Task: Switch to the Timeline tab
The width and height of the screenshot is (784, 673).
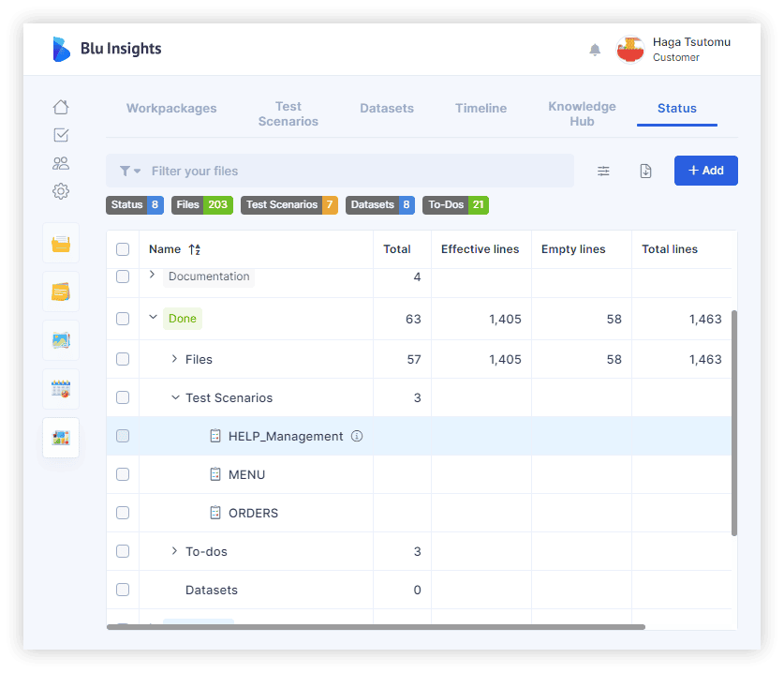Action: 481,108
